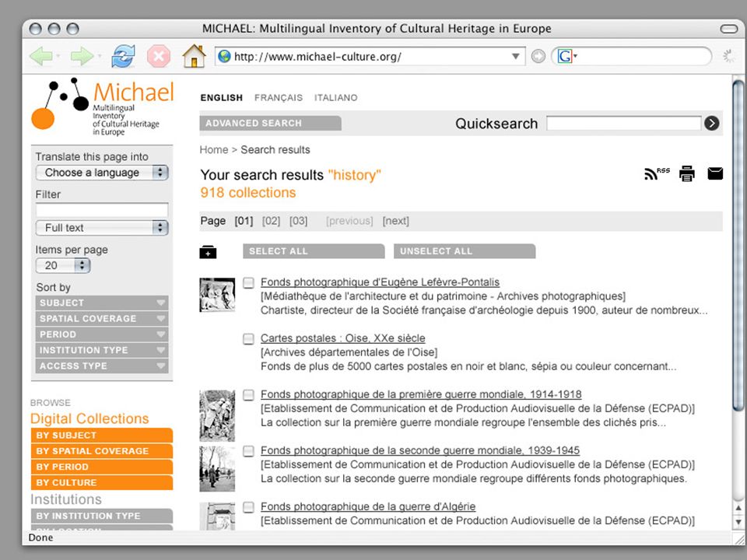Click the Google search engine icon
Screen dimensions: 747x560
pos(566,57)
